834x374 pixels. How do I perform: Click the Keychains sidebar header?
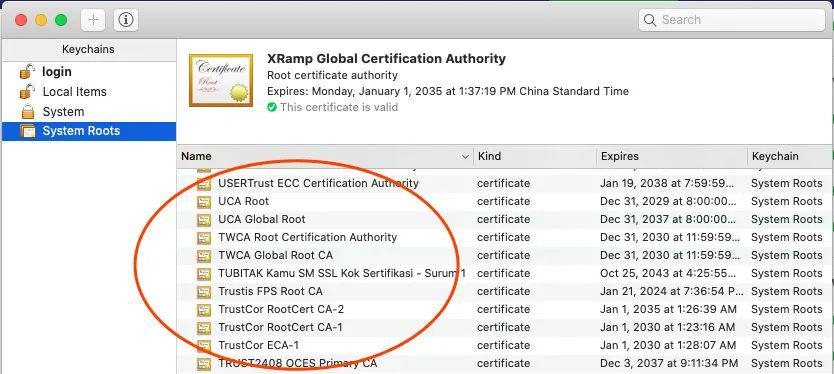[x=88, y=49]
